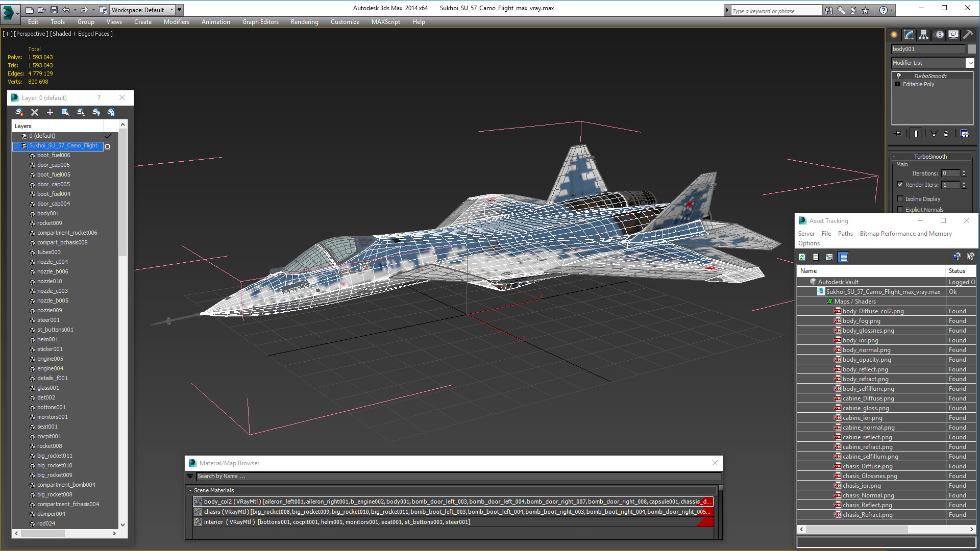This screenshot has height=551, width=980.
Task: Click Make Unique icon in modifier stack
Action: (x=934, y=134)
